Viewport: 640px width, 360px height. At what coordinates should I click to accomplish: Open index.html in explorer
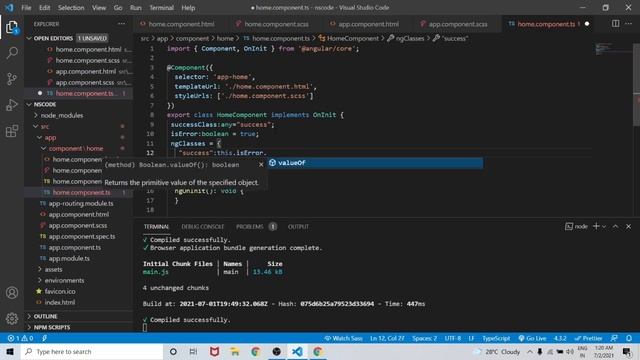pyautogui.click(x=60, y=302)
